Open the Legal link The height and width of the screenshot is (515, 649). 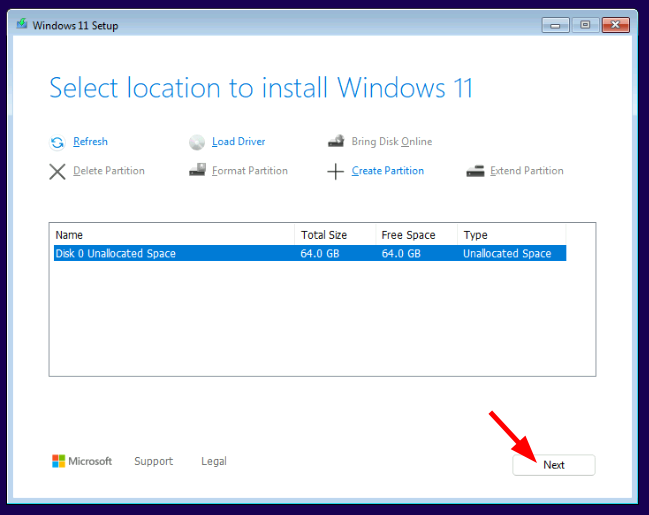pyautogui.click(x=214, y=461)
